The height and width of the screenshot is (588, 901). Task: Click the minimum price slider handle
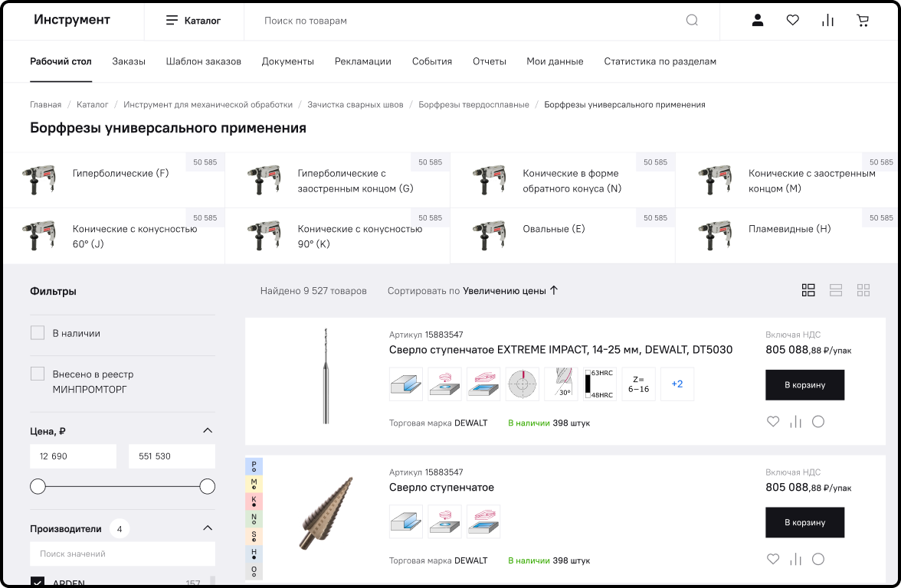[x=38, y=486]
